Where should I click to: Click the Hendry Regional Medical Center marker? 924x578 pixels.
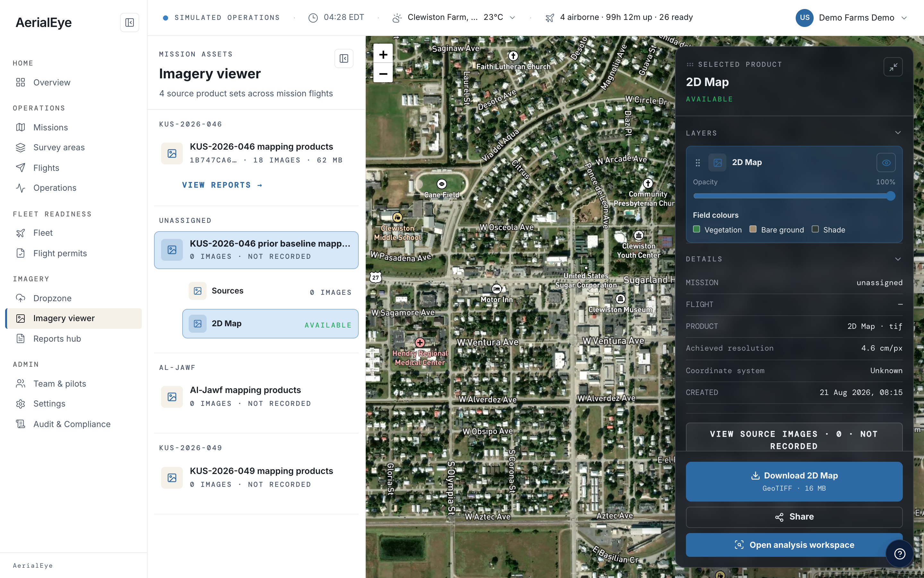pos(420,343)
